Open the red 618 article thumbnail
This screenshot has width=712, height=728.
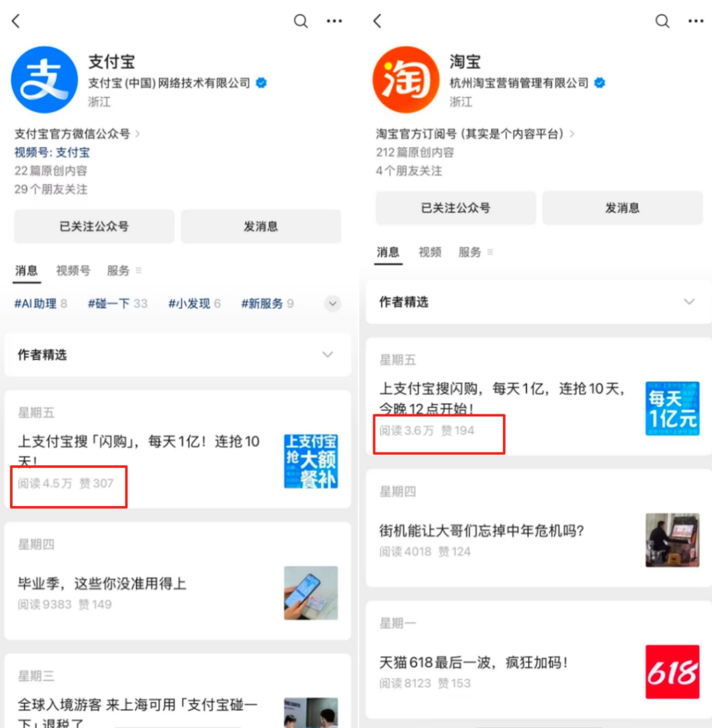click(672, 672)
